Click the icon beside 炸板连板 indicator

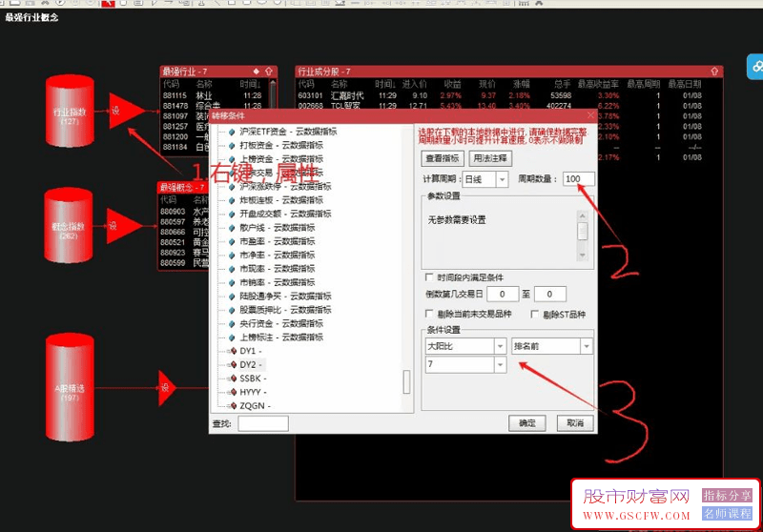coord(232,200)
